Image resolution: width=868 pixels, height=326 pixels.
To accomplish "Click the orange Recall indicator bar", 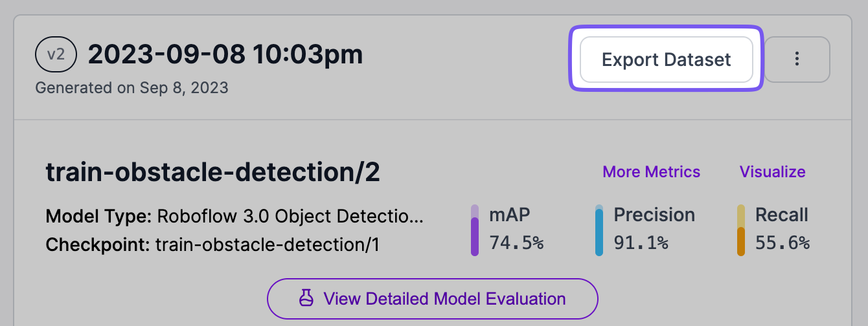I will pos(741,230).
